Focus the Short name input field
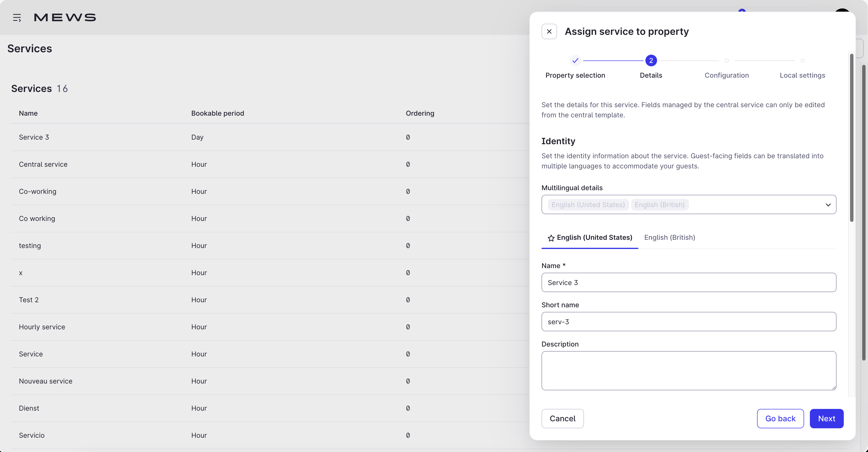The height and width of the screenshot is (452, 868). pos(689,322)
